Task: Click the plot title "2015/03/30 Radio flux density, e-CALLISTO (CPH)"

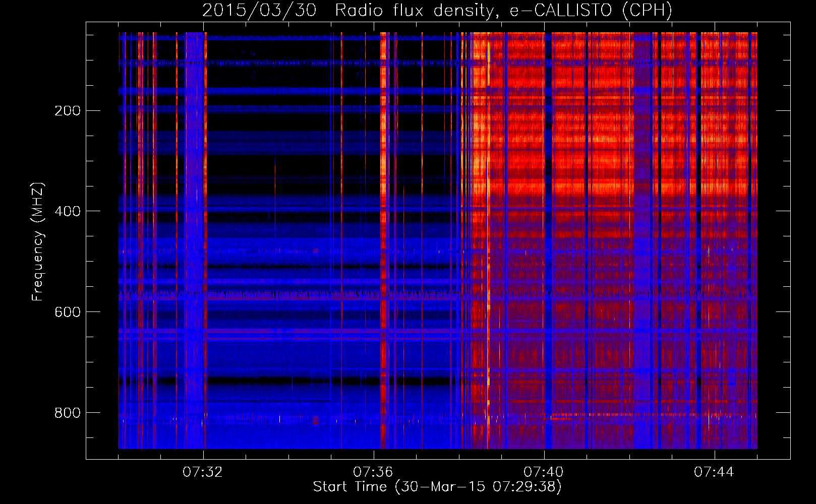Action: [x=437, y=11]
